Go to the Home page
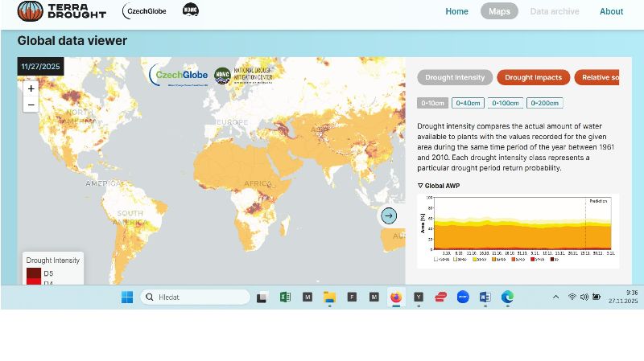Screen dimensions: 644x361 [x=456, y=11]
